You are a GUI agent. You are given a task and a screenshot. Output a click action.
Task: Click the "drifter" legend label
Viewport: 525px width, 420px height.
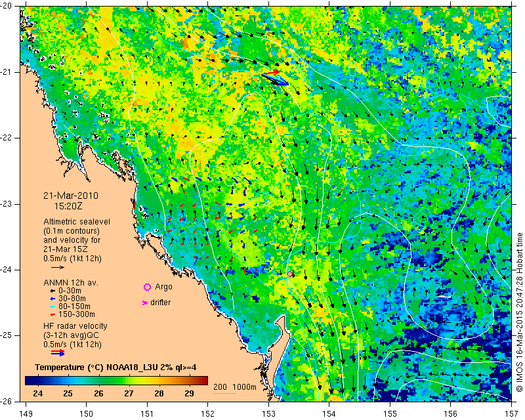[x=160, y=303]
